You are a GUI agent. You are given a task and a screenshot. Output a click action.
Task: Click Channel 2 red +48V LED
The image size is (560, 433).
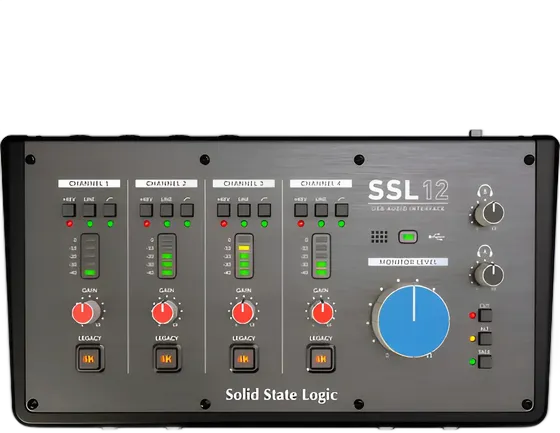(147, 224)
